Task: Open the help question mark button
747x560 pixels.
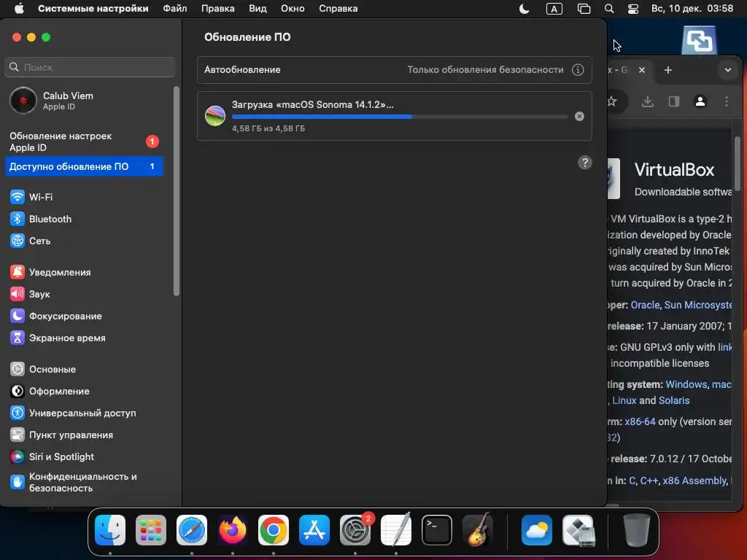Action: pos(584,163)
